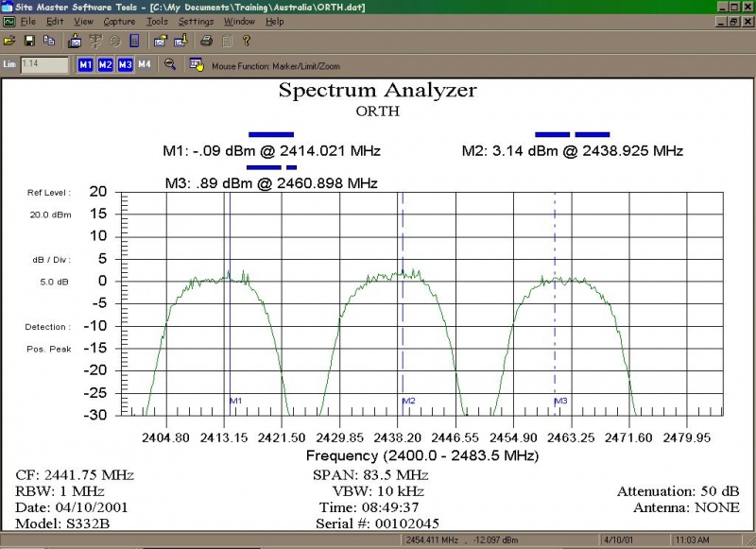Viewport: 756px width, 549px height.
Task: Toggle marker M3 off
Action: click(x=124, y=64)
